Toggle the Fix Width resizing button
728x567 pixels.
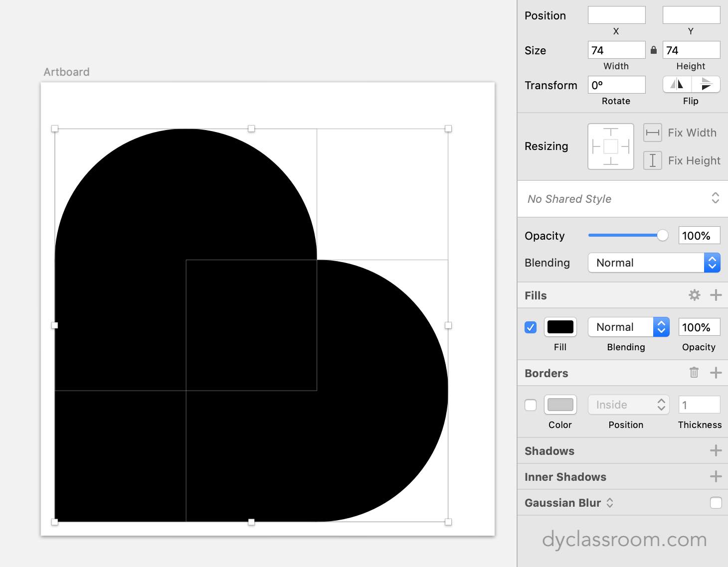652,133
